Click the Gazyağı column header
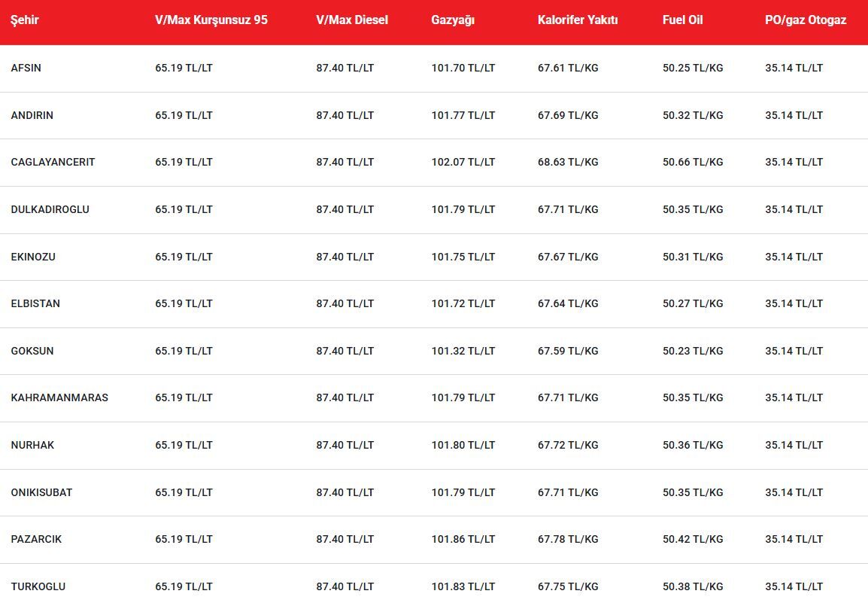This screenshot has height=609, width=868. click(453, 20)
